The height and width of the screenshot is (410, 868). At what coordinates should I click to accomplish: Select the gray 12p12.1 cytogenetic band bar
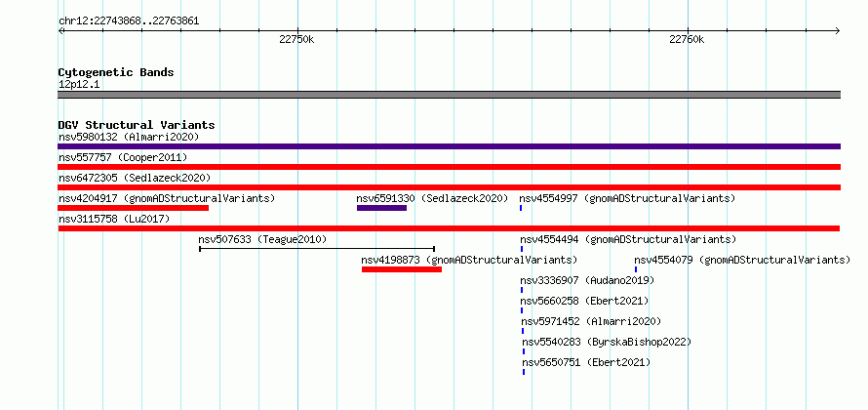(449, 95)
